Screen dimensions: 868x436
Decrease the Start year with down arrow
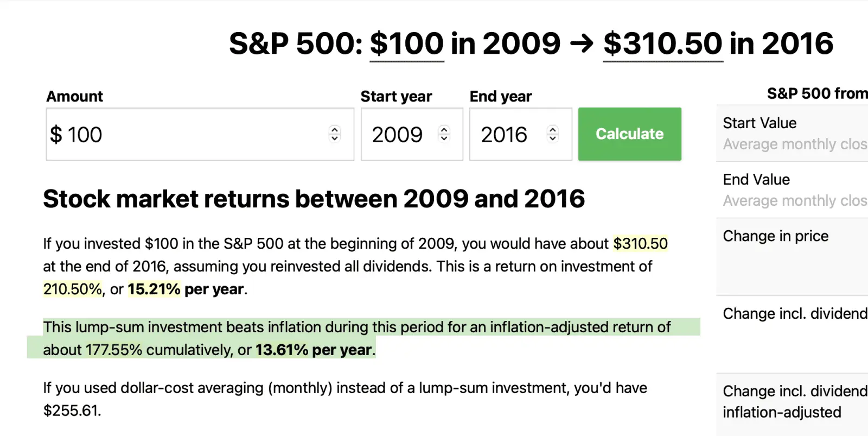tap(444, 138)
